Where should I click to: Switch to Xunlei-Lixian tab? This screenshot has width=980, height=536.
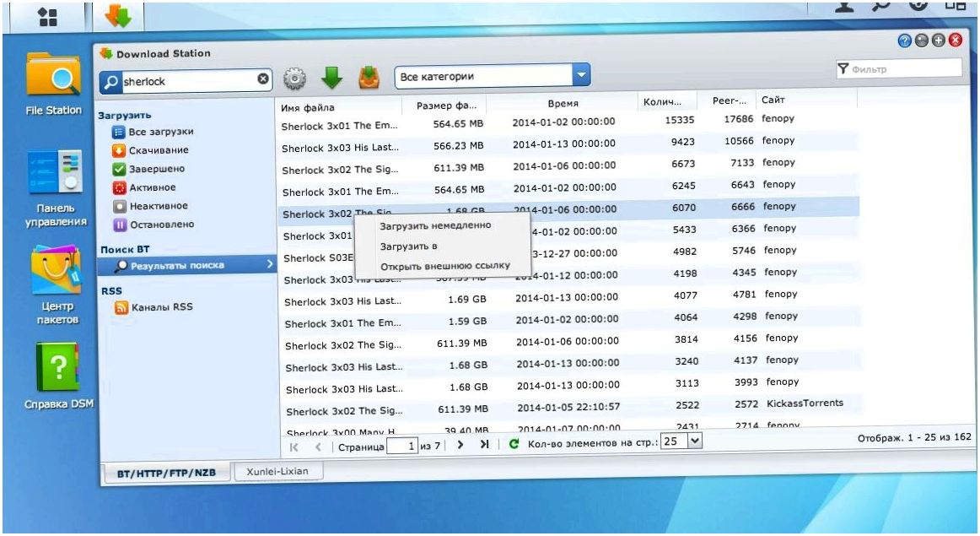[x=277, y=471]
